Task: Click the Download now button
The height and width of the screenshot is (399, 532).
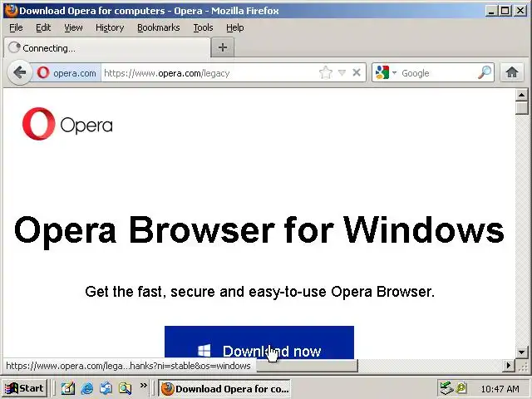Action: [259, 342]
